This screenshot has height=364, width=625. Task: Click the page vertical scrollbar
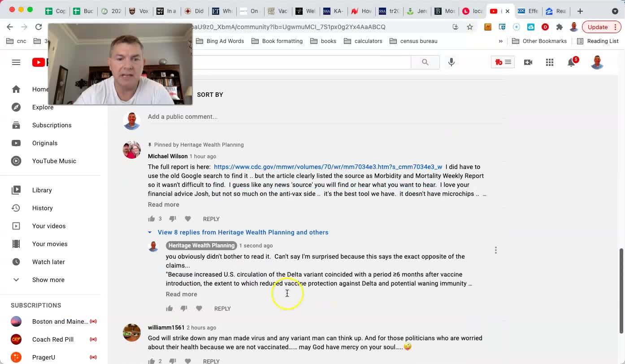click(621, 290)
